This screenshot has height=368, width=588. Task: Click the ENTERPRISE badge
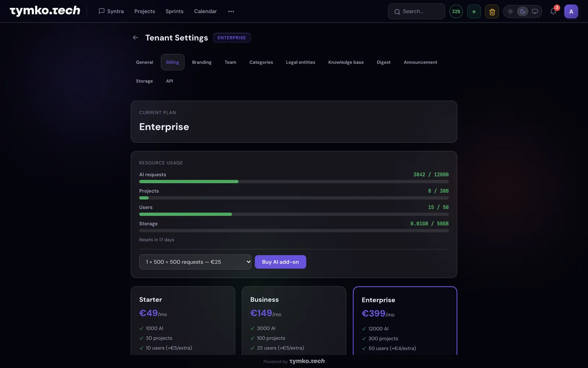tap(232, 38)
